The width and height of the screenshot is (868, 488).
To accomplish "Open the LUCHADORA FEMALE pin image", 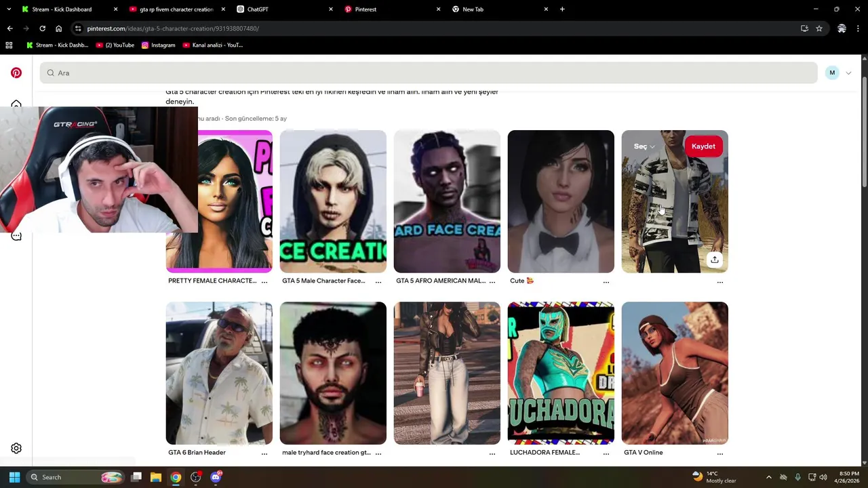I will 561,373.
